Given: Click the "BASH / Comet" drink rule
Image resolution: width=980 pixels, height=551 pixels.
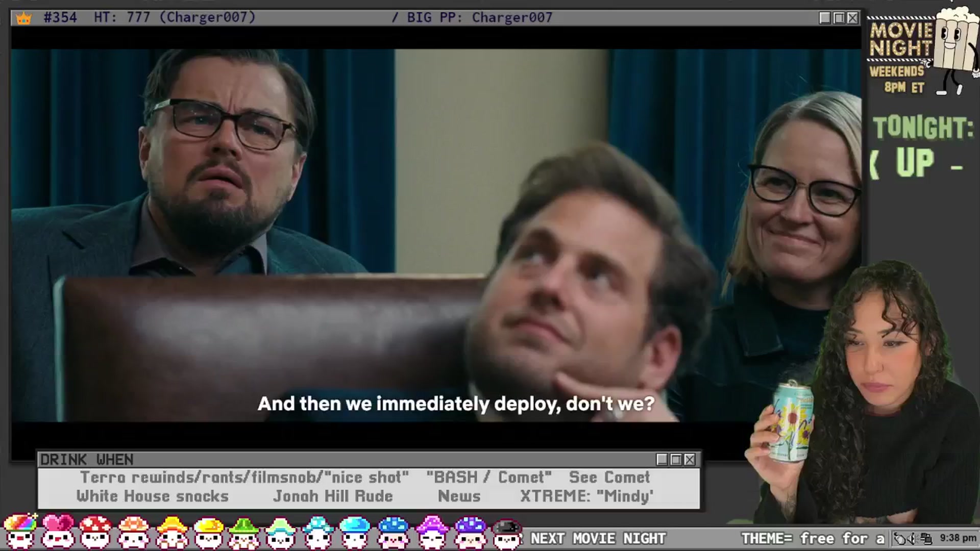Looking at the screenshot, I should coord(489,477).
